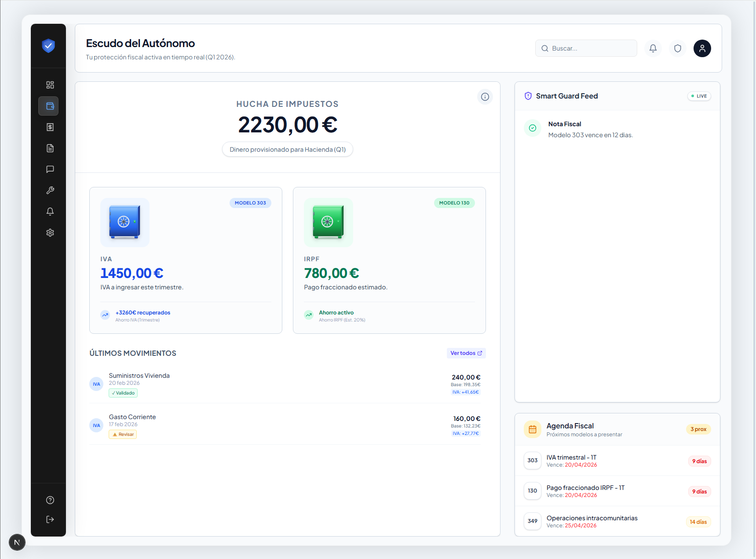Open the Ver todos link
The width and height of the screenshot is (756, 559).
coord(466,353)
